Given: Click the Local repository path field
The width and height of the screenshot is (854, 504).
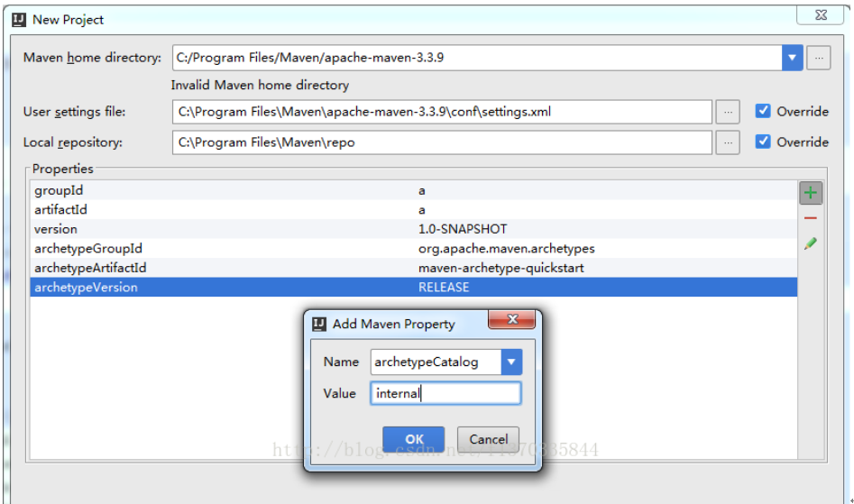Looking at the screenshot, I should coord(442,142).
